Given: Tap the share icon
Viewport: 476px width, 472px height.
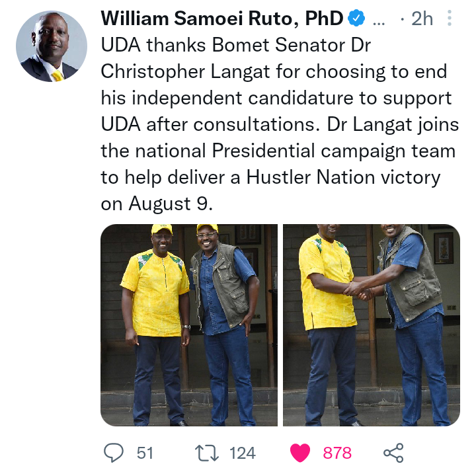Looking at the screenshot, I should (x=393, y=453).
